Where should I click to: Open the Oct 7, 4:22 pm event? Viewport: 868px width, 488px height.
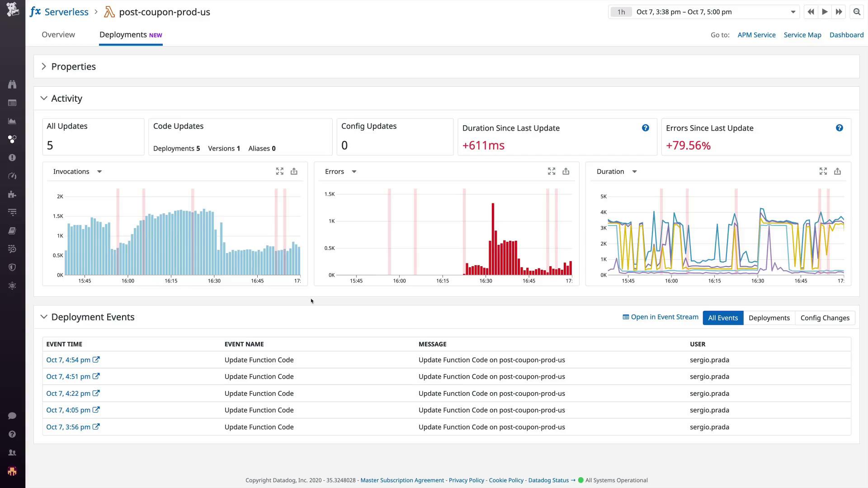click(68, 393)
